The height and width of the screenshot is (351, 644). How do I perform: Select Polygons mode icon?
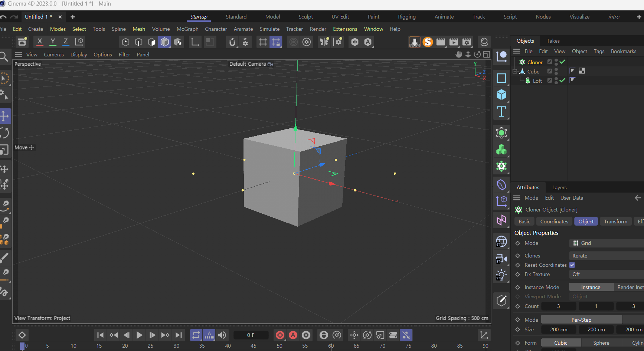[x=151, y=42]
